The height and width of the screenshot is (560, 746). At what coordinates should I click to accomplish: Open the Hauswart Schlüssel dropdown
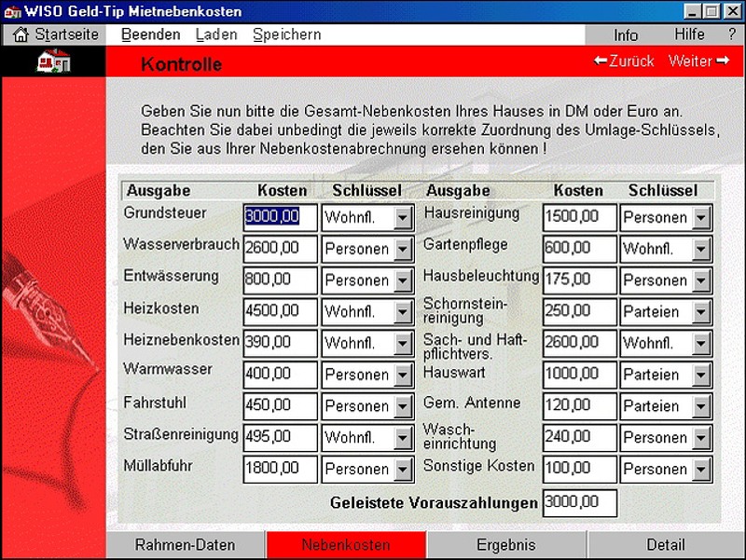(x=701, y=376)
